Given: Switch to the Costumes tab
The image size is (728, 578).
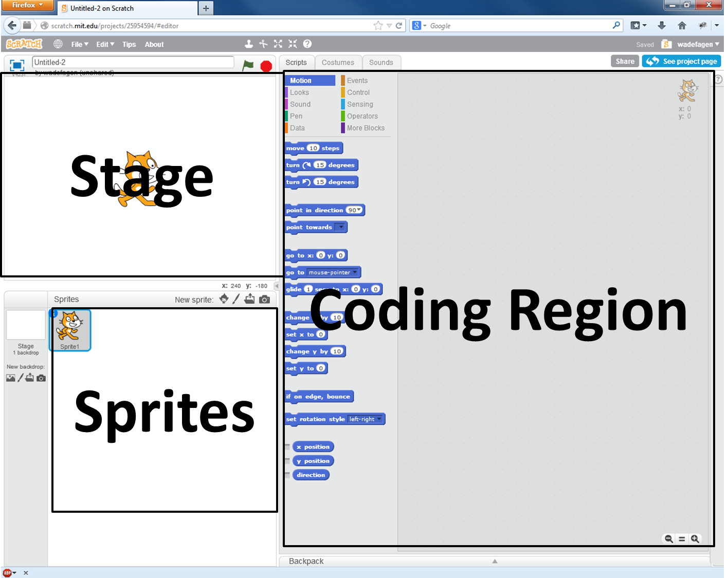Looking at the screenshot, I should [338, 63].
